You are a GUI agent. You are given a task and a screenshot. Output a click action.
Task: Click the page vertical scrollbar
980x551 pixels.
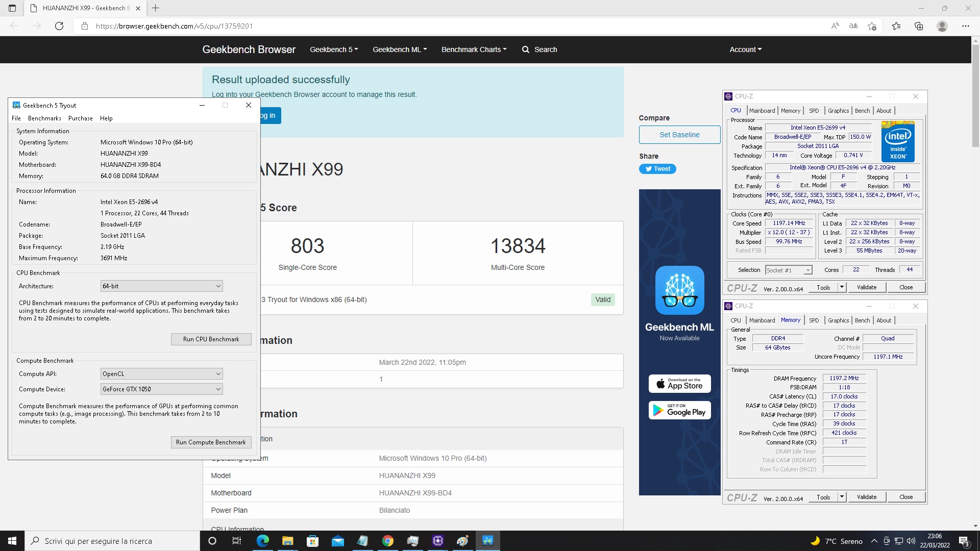click(975, 95)
